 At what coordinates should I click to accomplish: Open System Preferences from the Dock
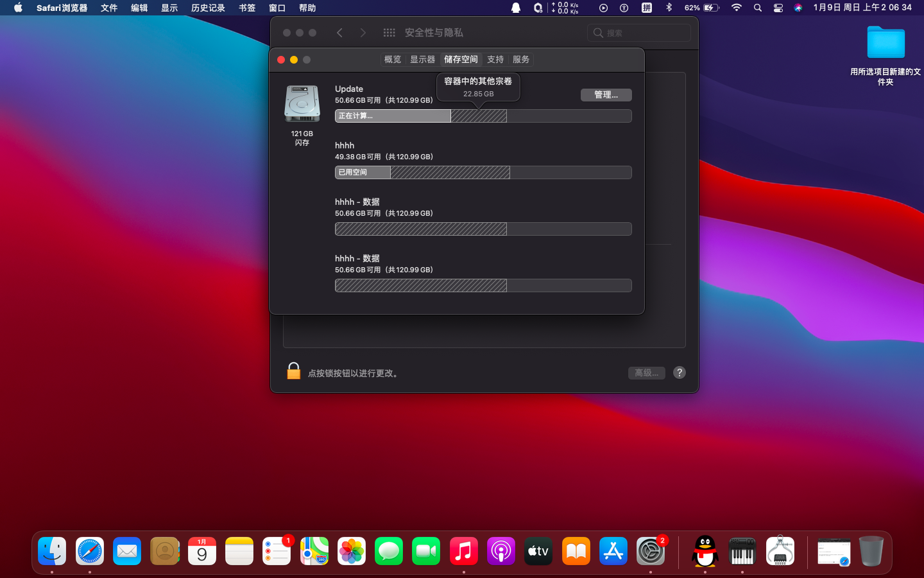[651, 551]
